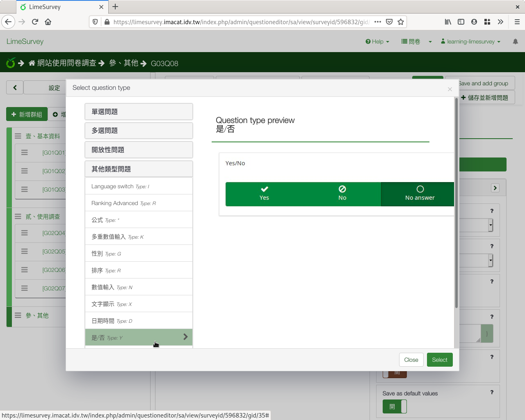
Task: Choose Language switch question type
Action: tap(139, 186)
